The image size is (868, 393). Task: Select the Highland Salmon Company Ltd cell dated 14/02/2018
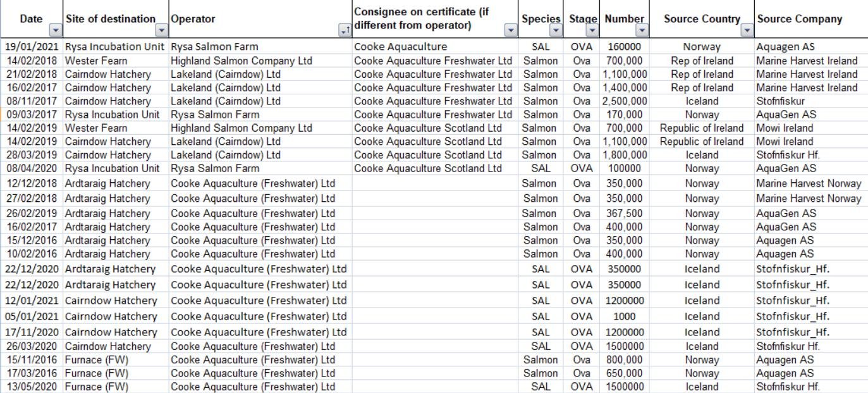coord(241,61)
